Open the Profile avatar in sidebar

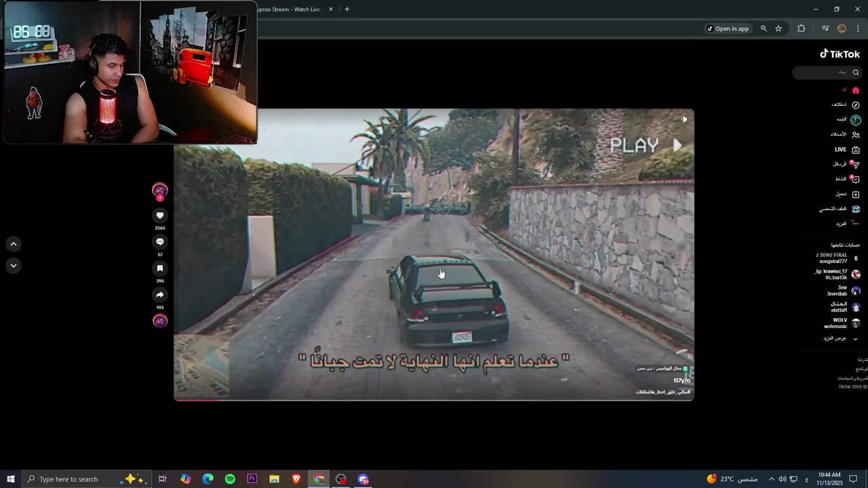[856, 209]
